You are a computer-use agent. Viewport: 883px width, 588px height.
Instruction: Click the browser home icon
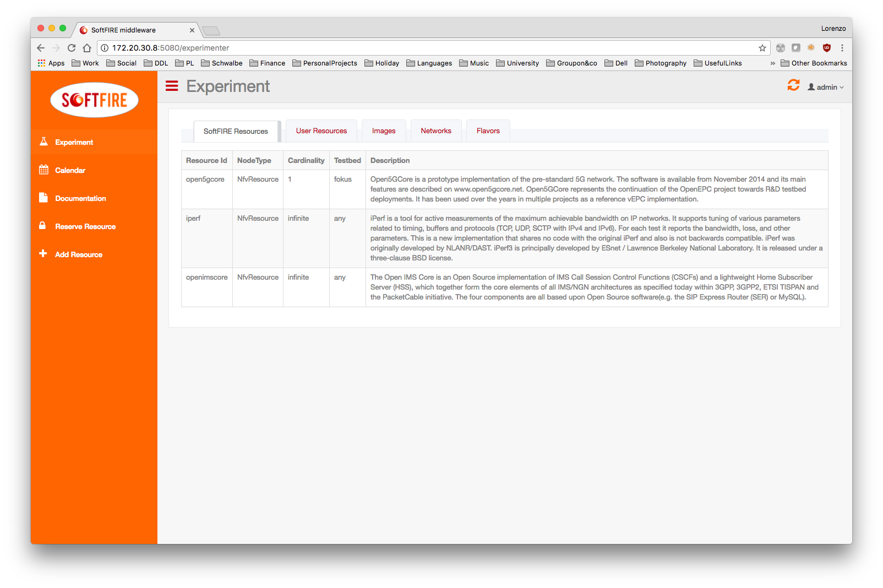87,48
